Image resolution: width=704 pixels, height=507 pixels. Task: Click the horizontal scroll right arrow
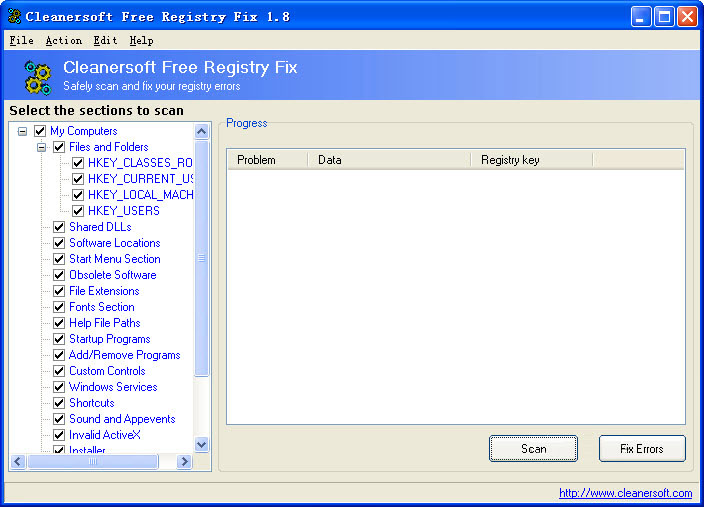click(184, 462)
